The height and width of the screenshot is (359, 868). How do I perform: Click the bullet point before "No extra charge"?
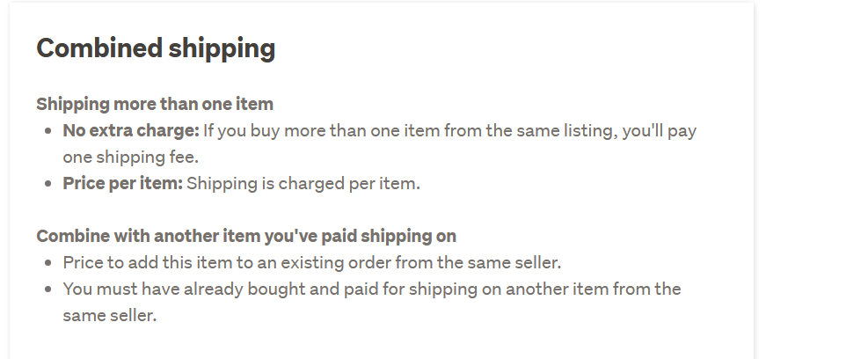48,132
